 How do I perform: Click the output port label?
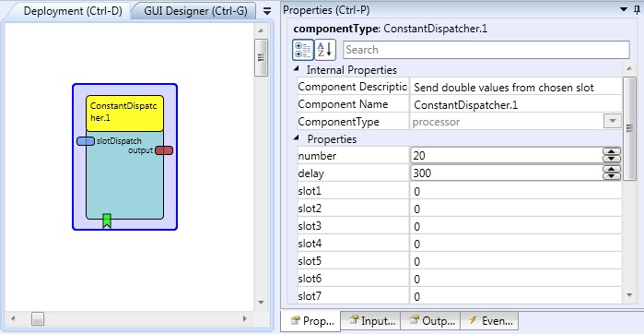pyautogui.click(x=141, y=150)
